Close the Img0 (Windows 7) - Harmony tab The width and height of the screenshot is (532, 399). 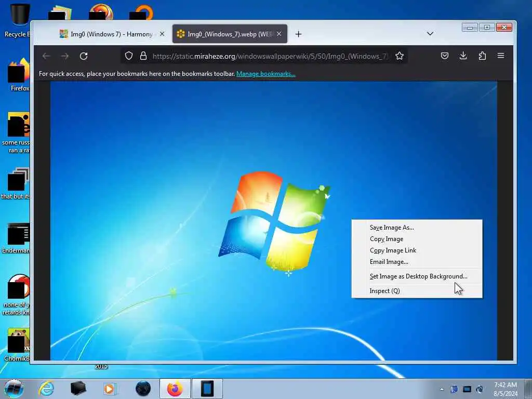(x=162, y=34)
